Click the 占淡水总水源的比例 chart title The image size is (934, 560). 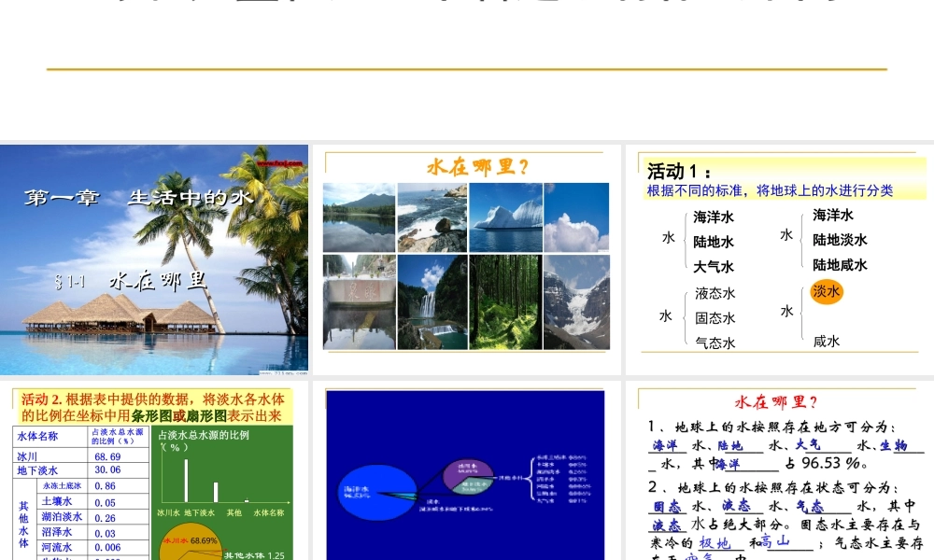pos(203,435)
